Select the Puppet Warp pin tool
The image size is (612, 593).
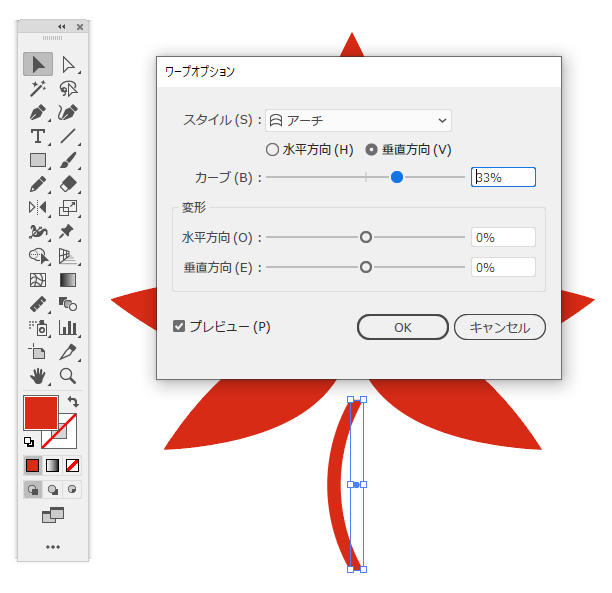click(x=67, y=232)
